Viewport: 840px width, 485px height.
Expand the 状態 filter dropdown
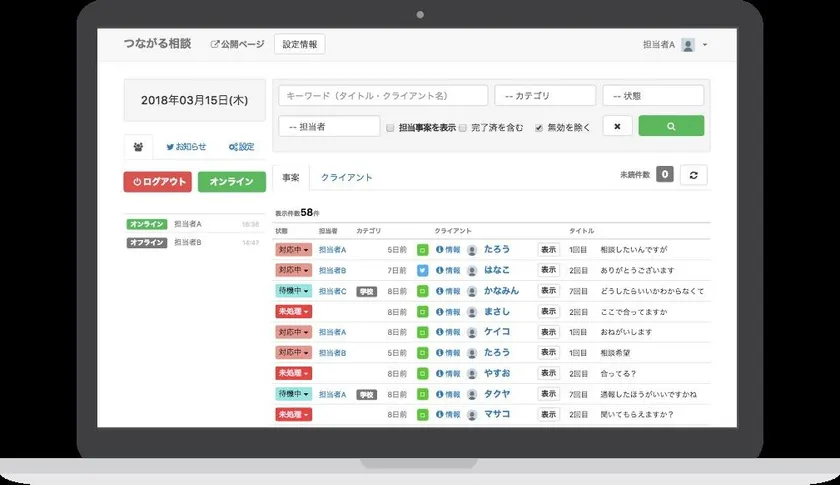[653, 96]
